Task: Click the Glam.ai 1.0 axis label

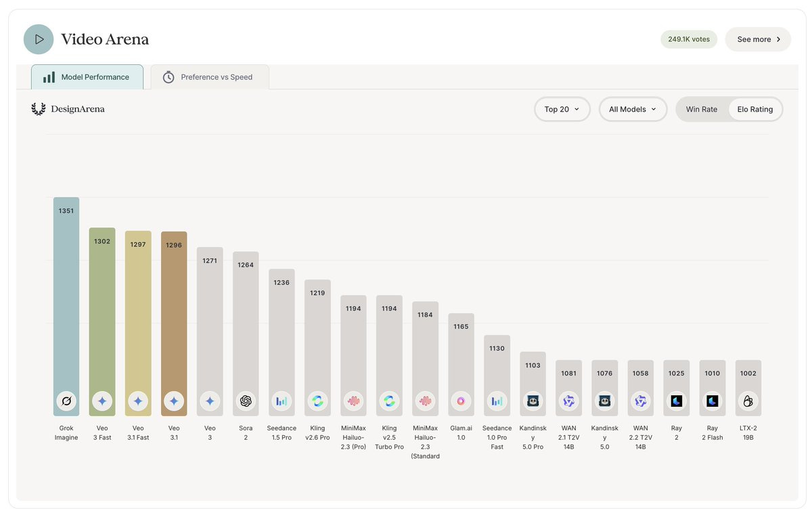Action: (x=461, y=433)
